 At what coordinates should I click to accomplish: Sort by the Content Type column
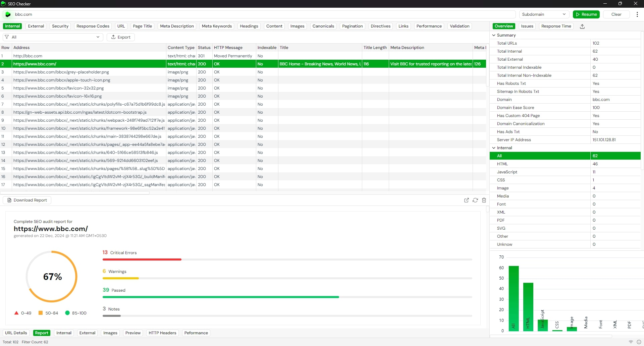pos(181,48)
